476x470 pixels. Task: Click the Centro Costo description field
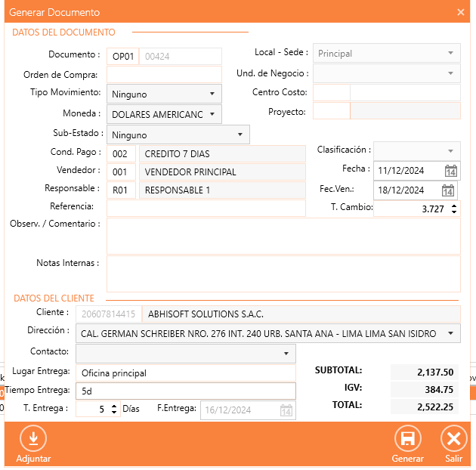[x=405, y=93]
